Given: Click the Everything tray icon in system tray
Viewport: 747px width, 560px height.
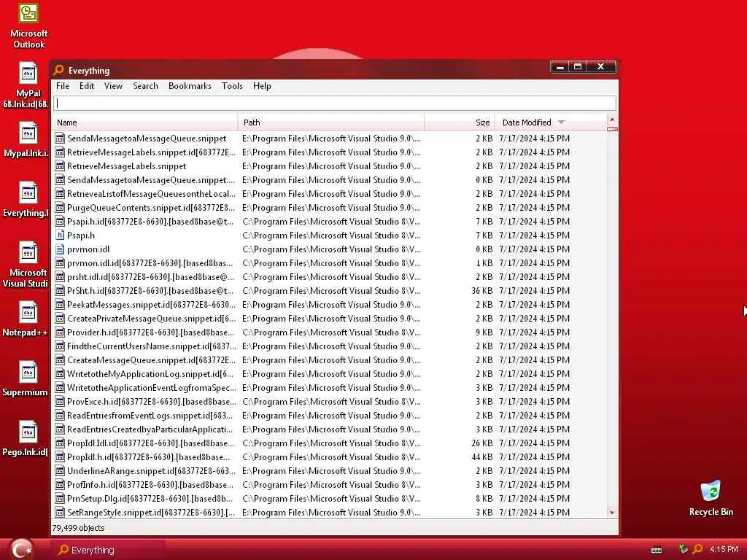Looking at the screenshot, I should pyautogui.click(x=697, y=549).
